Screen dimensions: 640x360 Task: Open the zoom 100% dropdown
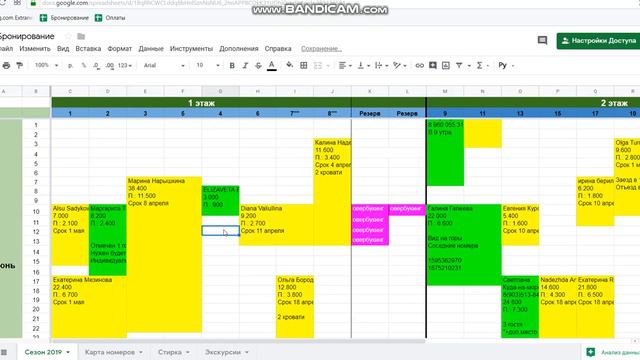(46, 65)
